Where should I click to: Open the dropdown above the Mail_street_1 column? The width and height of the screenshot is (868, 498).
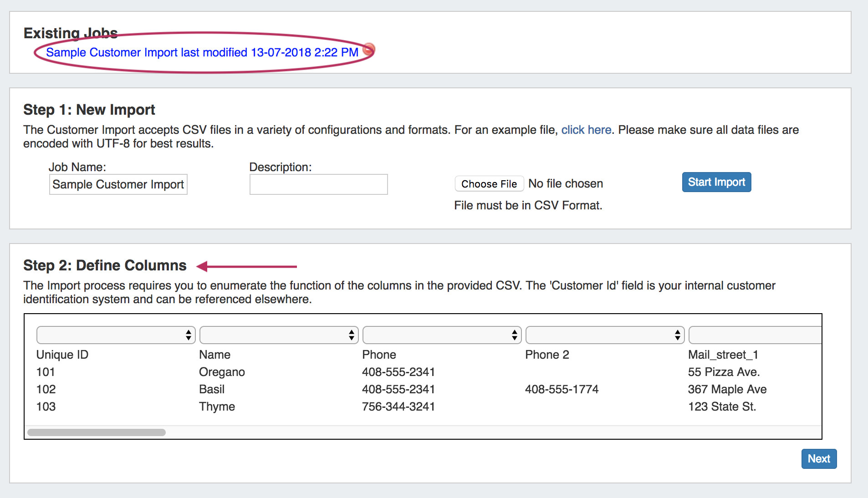(x=755, y=335)
